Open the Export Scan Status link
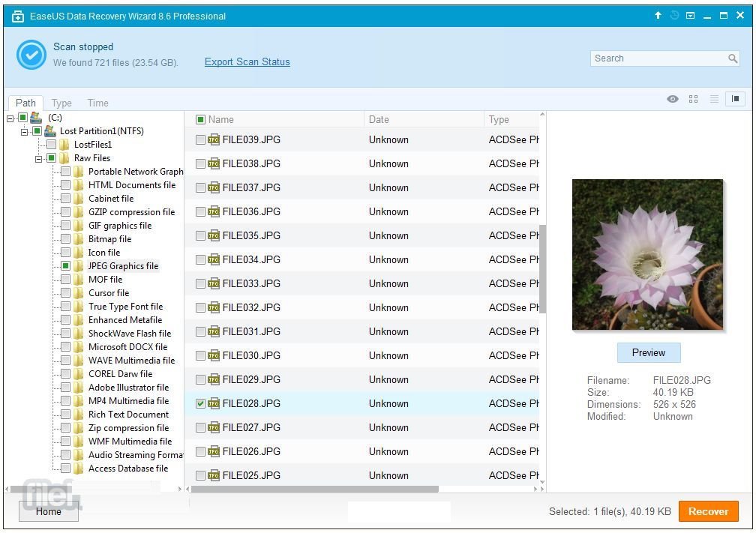The image size is (756, 533). pos(247,62)
